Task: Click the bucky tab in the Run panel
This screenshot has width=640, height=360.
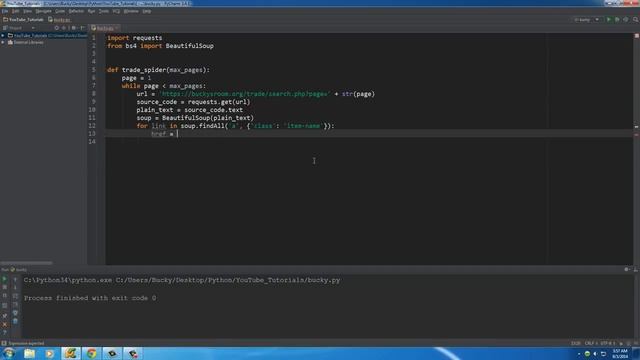Action: (x=19, y=269)
